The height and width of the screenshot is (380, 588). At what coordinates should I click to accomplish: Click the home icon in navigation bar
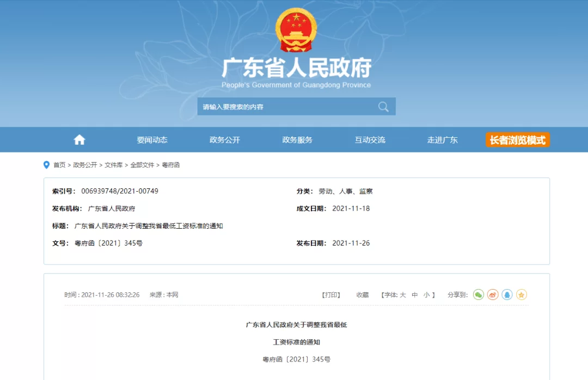coord(79,140)
